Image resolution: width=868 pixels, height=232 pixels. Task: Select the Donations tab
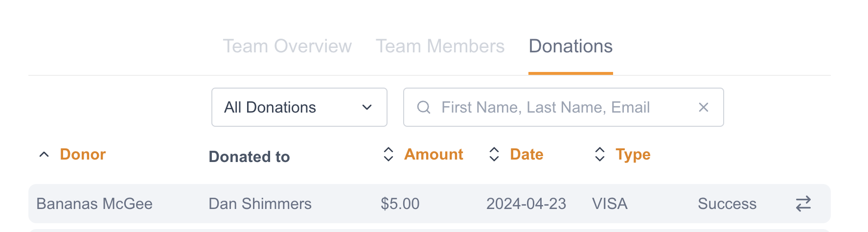[x=571, y=46]
